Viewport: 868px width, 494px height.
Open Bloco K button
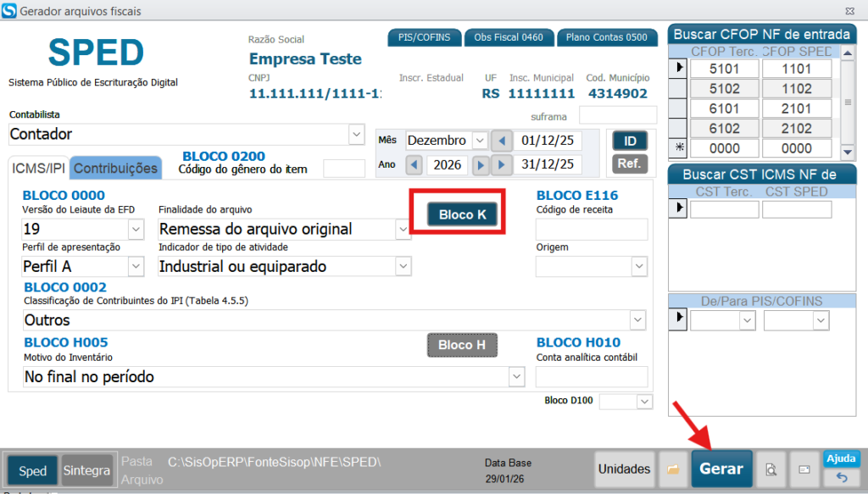click(462, 214)
